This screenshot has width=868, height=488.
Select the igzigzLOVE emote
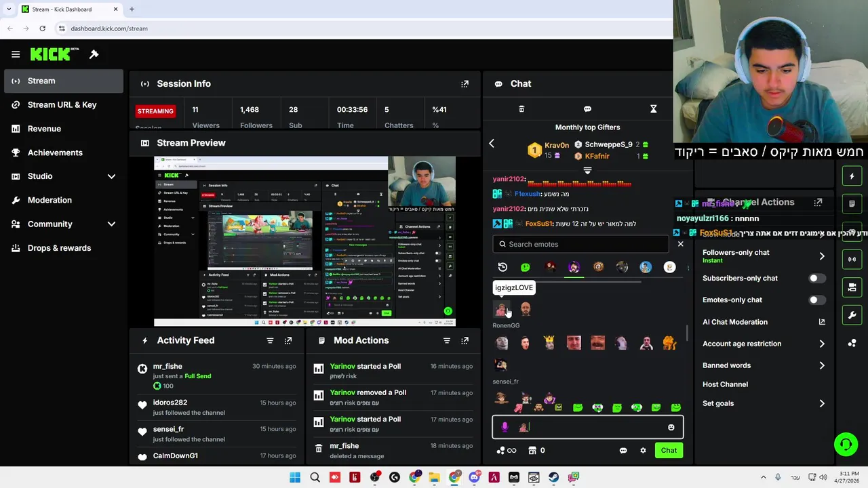point(502,310)
